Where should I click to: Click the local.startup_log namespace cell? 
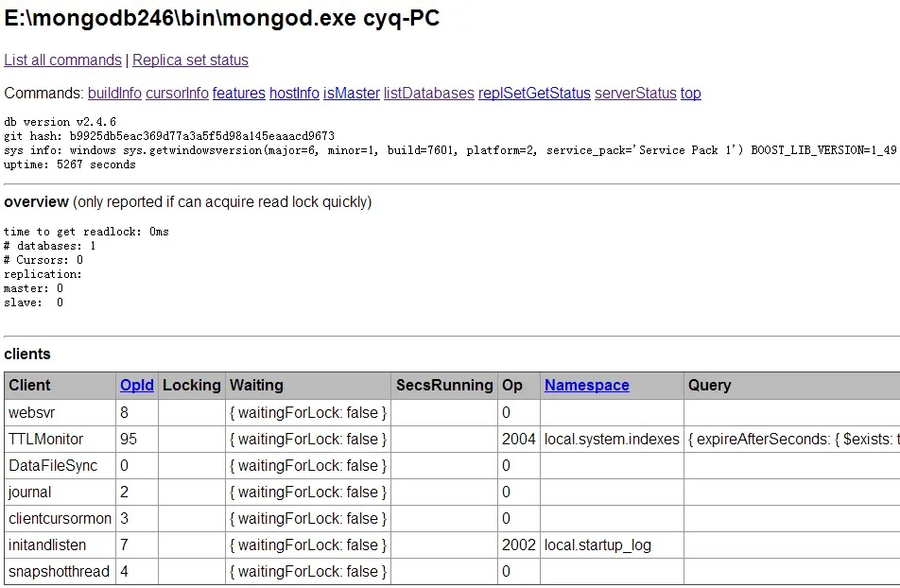(597, 545)
